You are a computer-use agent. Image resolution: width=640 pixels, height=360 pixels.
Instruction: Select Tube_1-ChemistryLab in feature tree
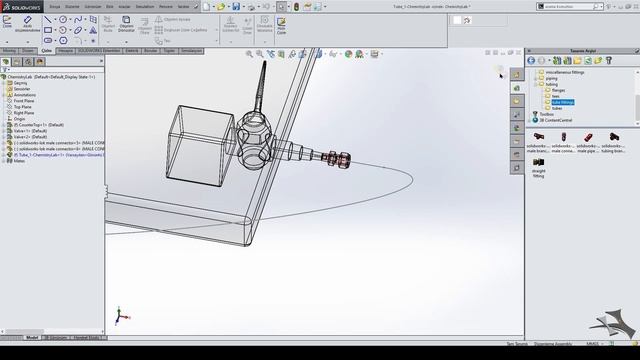[58, 155]
